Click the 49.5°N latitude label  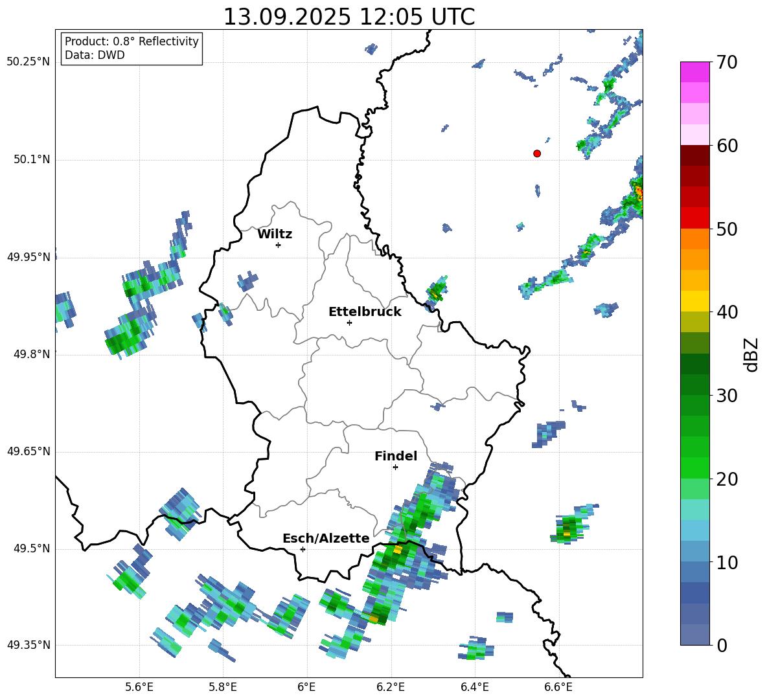point(31,548)
